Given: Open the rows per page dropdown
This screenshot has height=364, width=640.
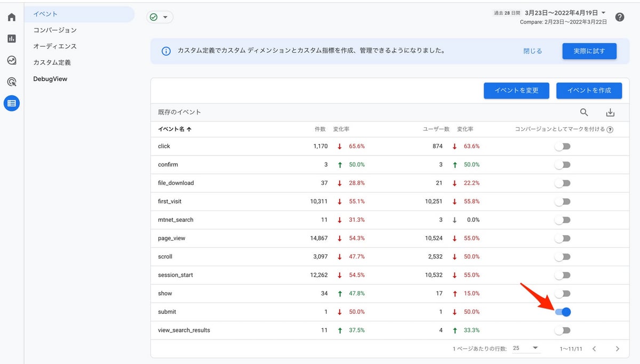Looking at the screenshot, I should coord(525,348).
